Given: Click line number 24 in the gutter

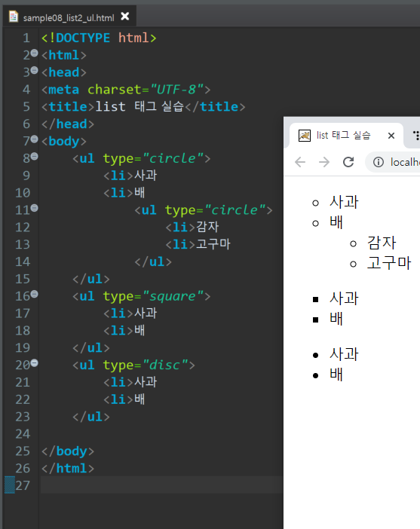Looking at the screenshot, I should (23, 434).
